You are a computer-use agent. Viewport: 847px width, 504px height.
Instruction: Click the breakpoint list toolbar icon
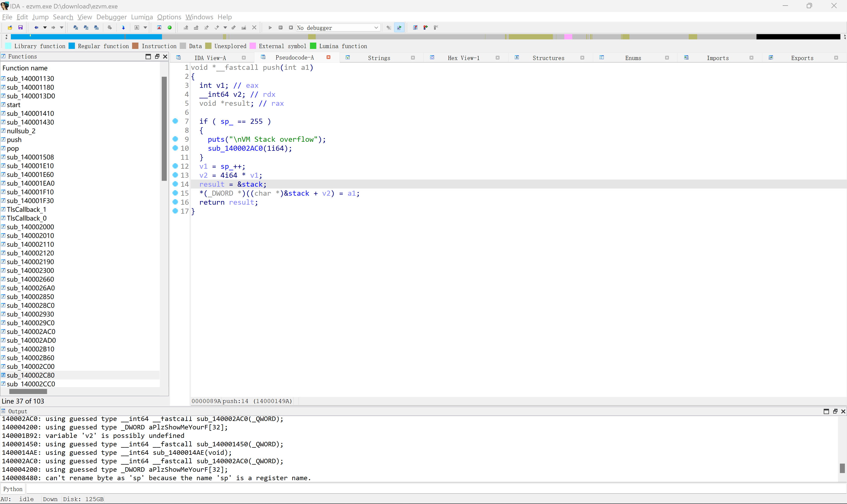[x=415, y=28]
